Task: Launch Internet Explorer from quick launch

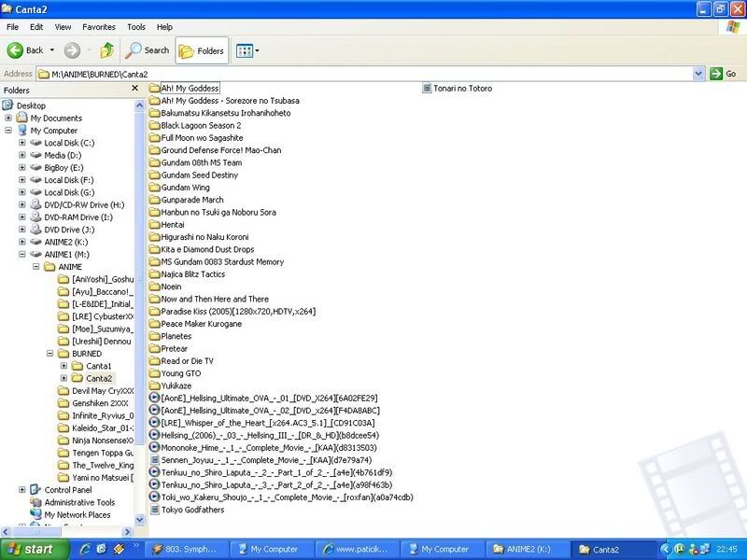Action: point(86,549)
